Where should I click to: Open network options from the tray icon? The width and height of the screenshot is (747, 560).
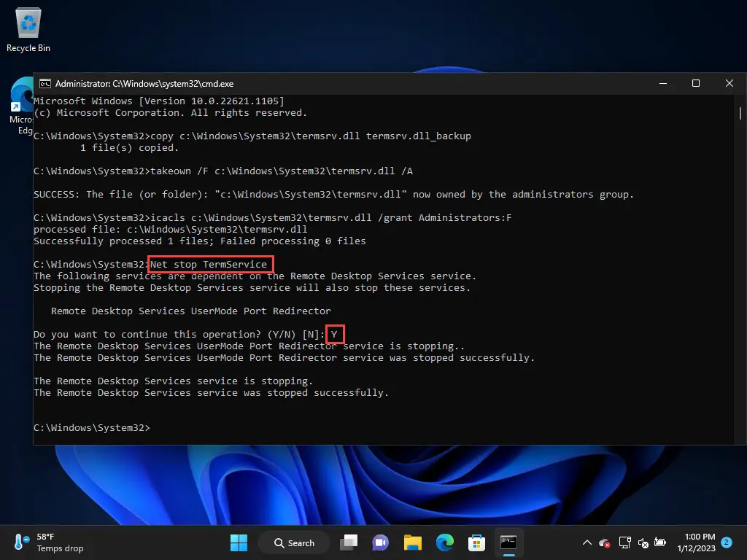[625, 542]
